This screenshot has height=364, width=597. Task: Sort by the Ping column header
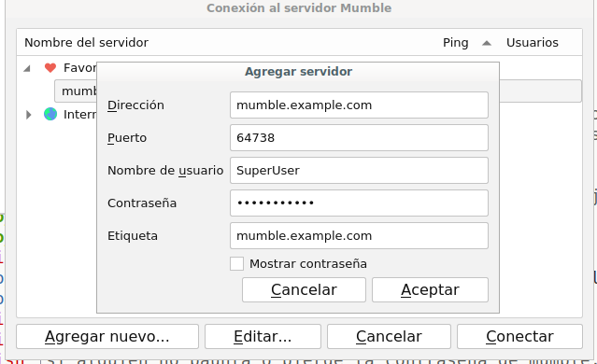pos(455,43)
